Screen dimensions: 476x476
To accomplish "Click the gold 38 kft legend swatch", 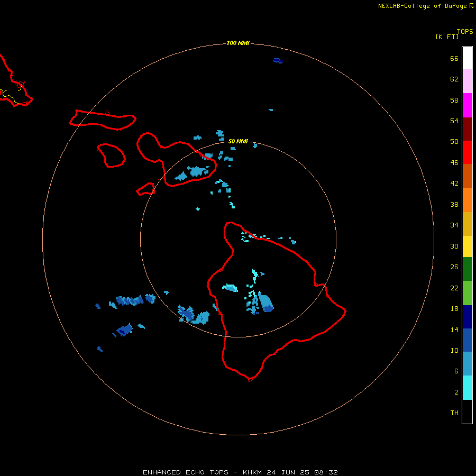I will [x=467, y=224].
